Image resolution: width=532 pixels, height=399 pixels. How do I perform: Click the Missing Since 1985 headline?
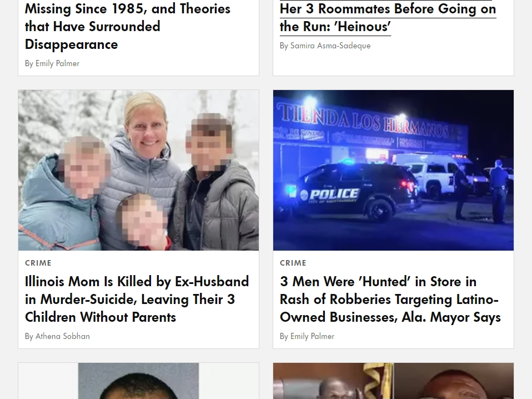[x=128, y=27]
